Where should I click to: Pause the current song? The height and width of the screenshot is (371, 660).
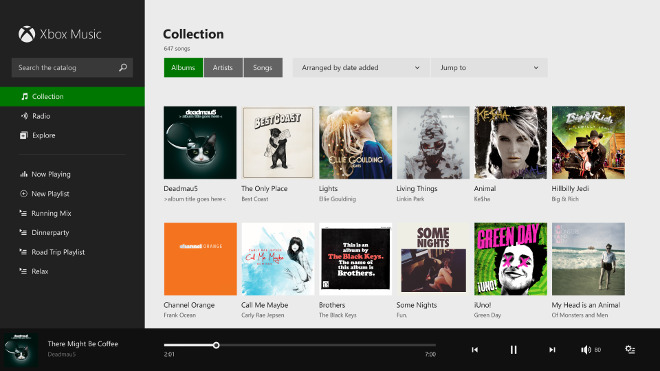514,350
